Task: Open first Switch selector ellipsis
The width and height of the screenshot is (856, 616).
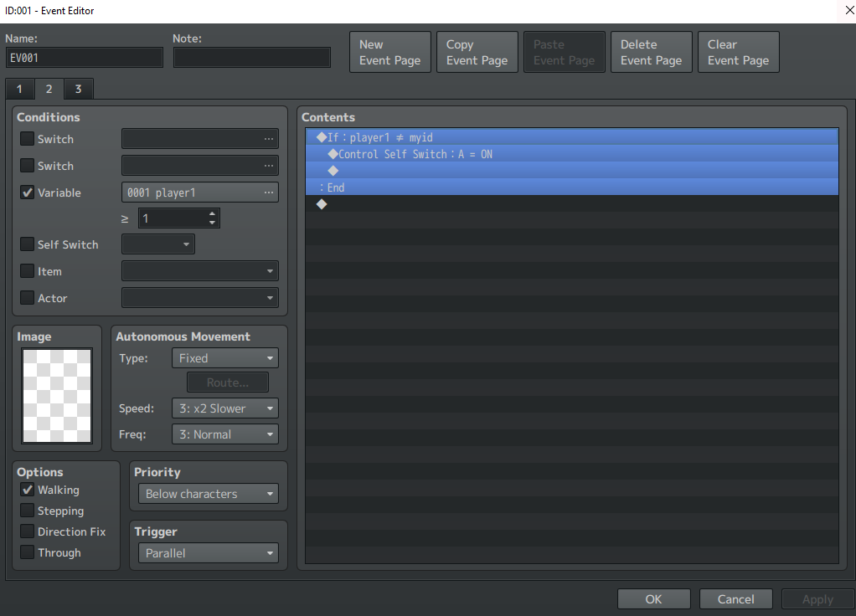Action: 269,139
